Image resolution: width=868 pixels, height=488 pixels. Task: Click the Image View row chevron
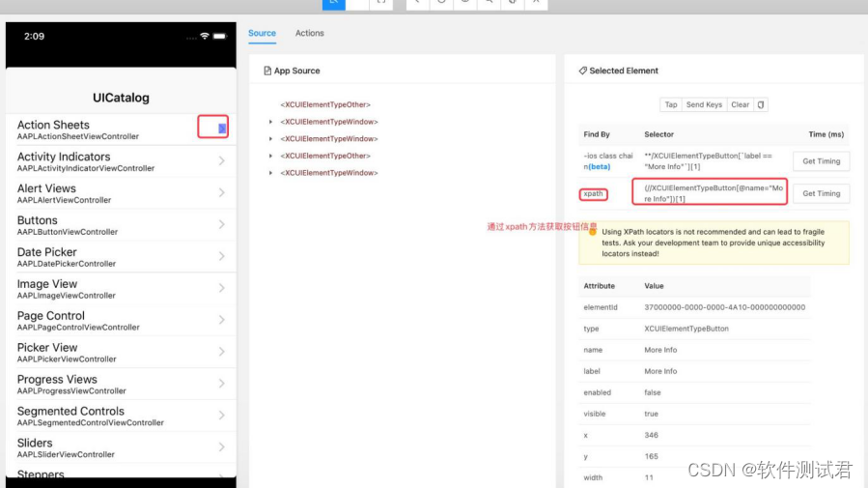pos(221,288)
